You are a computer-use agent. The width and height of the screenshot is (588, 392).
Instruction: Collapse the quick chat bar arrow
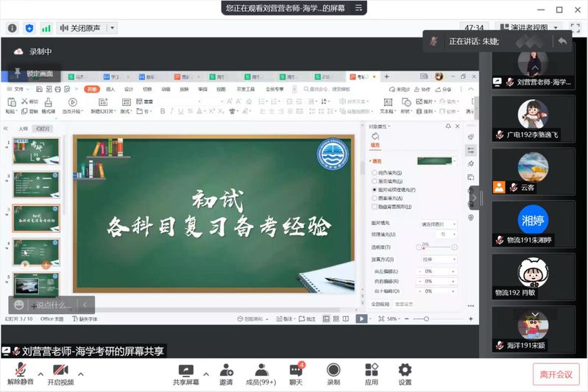tap(85, 304)
